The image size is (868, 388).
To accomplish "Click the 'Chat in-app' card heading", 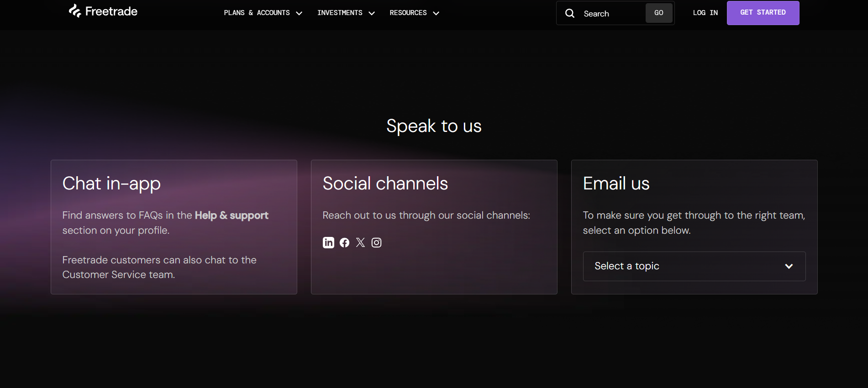I will [111, 184].
